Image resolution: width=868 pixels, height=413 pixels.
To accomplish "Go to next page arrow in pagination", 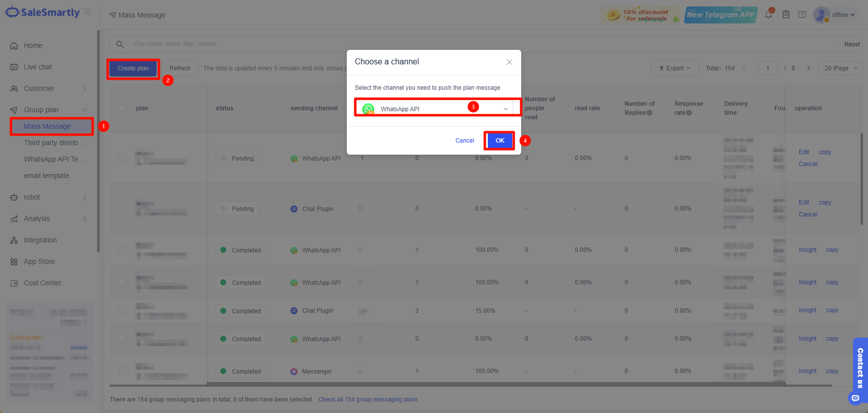I will click(x=808, y=68).
